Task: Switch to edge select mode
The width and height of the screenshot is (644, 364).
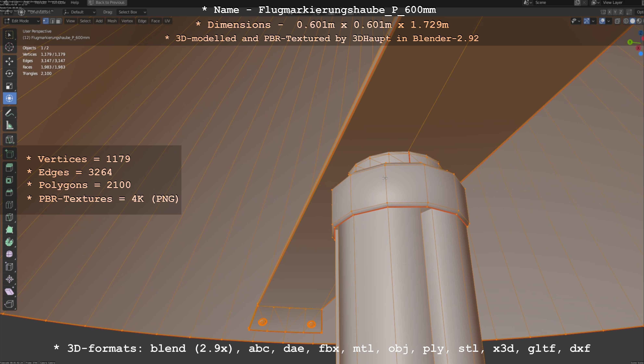Action: click(52, 21)
